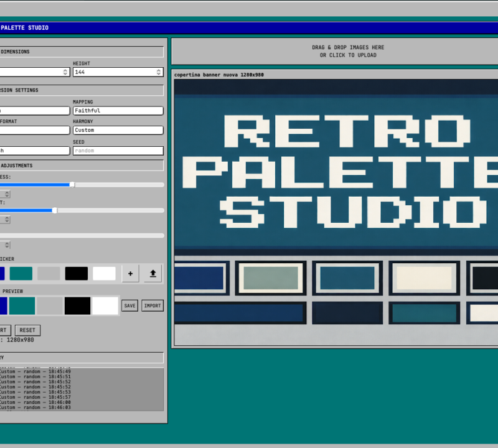This screenshot has width=498, height=448.
Task: Select the history entry timed 18:45:57
Action: click(x=35, y=397)
